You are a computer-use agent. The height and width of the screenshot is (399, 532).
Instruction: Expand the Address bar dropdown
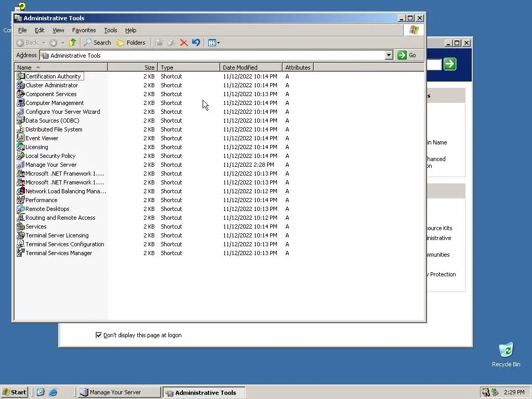tap(389, 55)
